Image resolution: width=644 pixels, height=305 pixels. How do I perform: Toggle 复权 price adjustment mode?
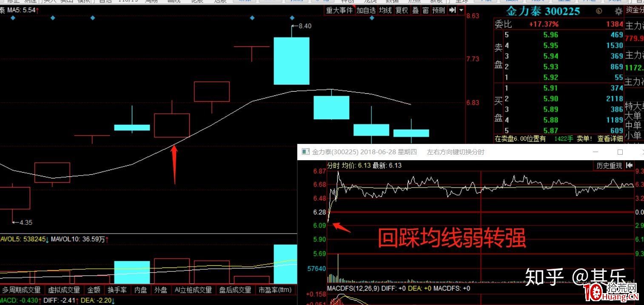[x=401, y=10]
